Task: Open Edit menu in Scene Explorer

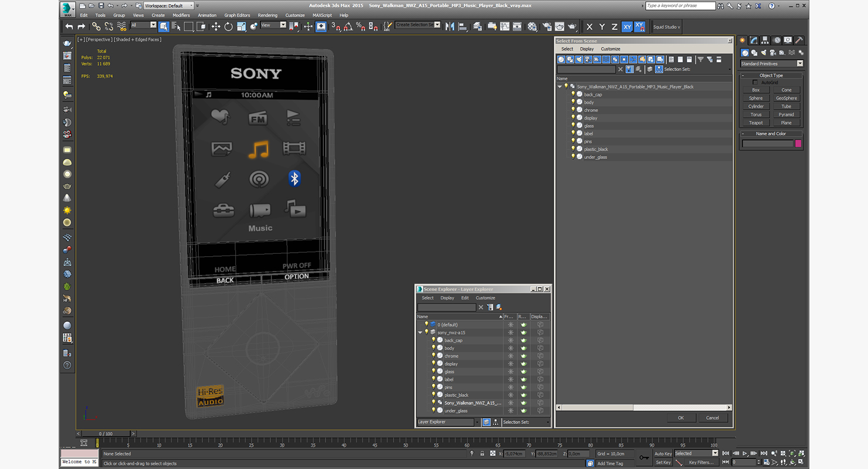Action: (464, 298)
